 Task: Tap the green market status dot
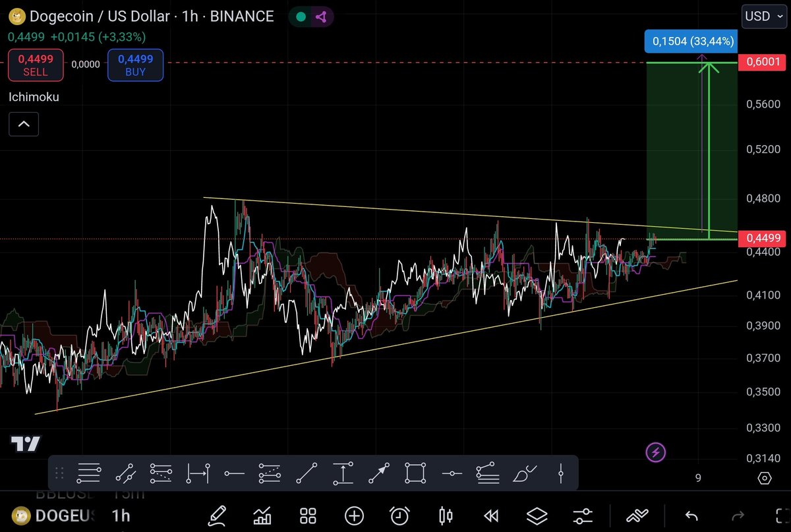pyautogui.click(x=301, y=16)
